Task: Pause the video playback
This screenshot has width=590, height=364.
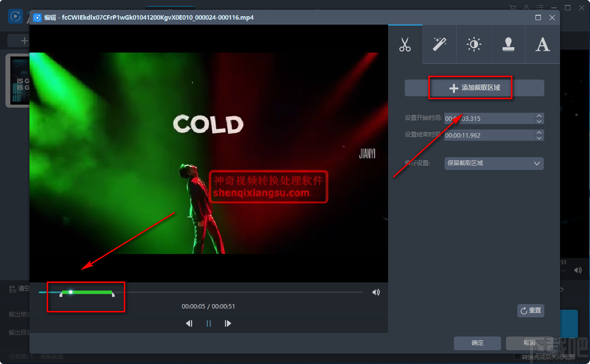Action: pos(209,323)
